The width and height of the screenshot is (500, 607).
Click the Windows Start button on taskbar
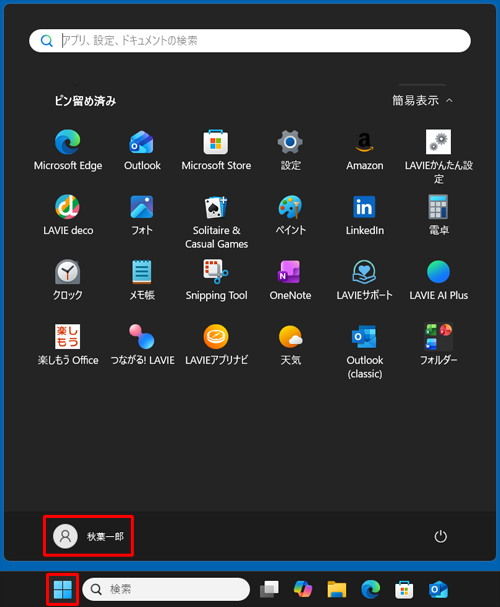(x=63, y=589)
